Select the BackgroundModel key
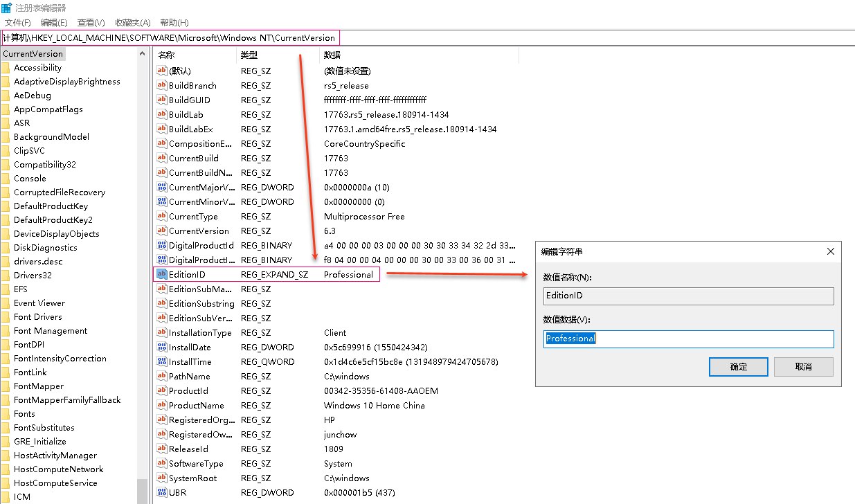Screen dimensions: 855x504 tap(51, 137)
